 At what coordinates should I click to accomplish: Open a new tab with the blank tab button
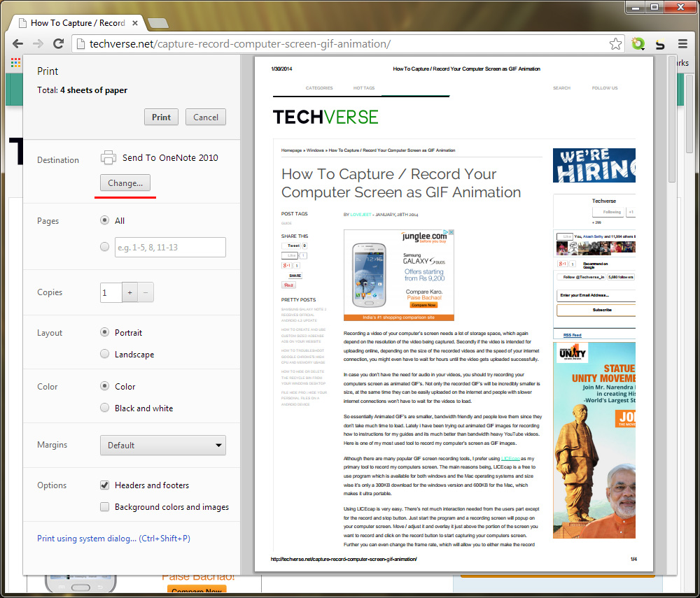(x=157, y=23)
